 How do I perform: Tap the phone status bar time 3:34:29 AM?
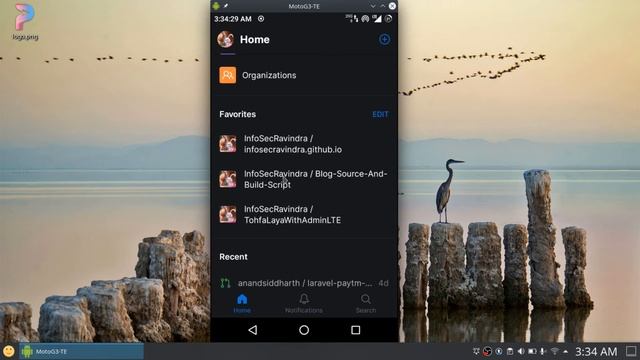point(233,19)
